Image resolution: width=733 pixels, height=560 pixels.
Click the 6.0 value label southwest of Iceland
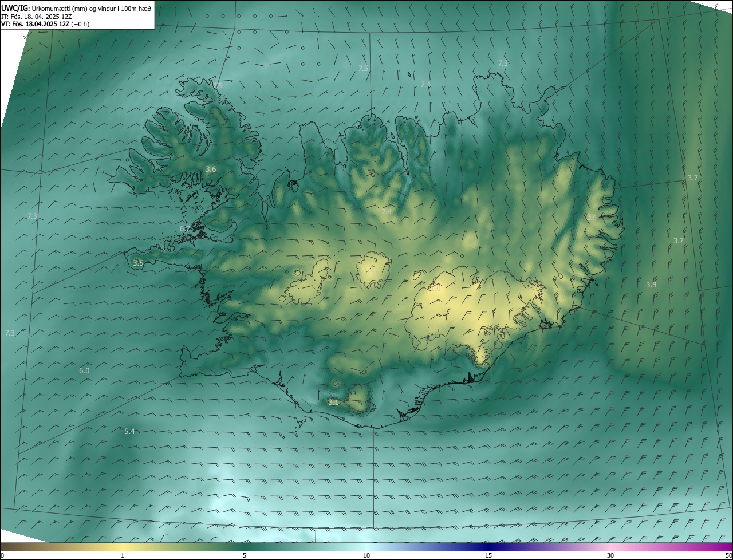click(84, 371)
